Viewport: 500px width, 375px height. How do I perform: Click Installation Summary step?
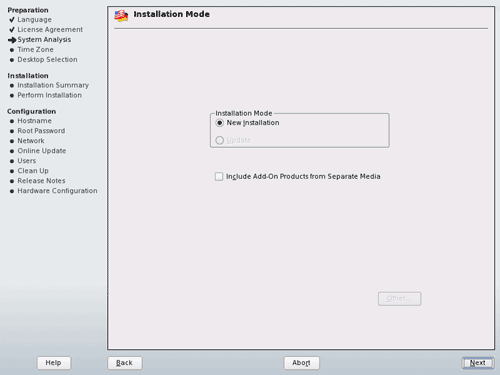tap(53, 85)
